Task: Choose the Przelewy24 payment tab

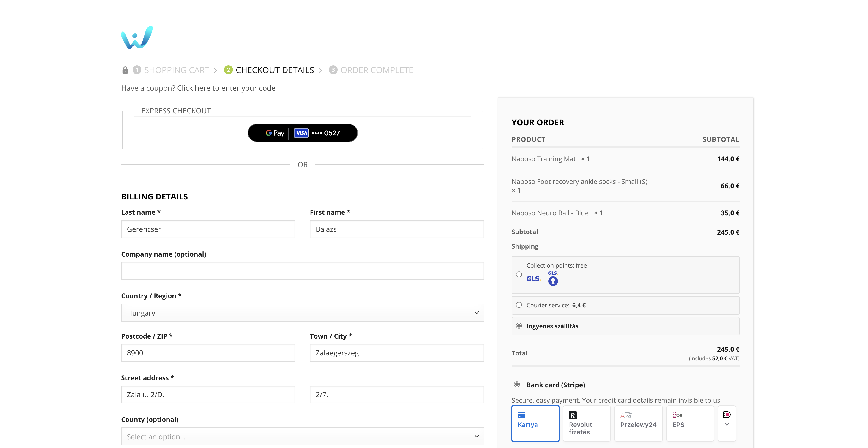Action: pyautogui.click(x=638, y=423)
